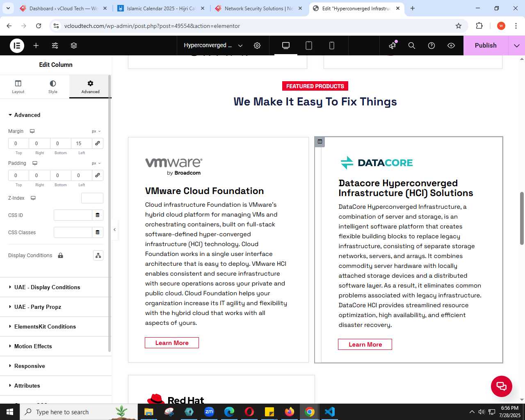Screen dimensions: 525x420
Task: Click the page vertical scrollbar thumb
Action: 522,218
